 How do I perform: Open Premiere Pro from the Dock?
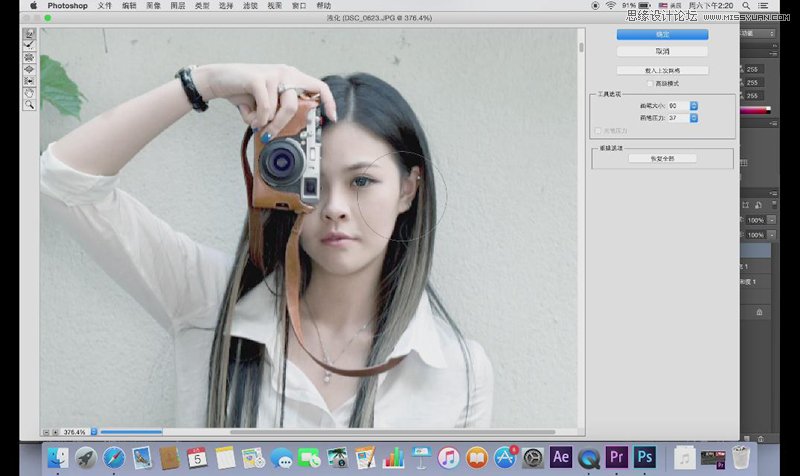pyautogui.click(x=616, y=457)
